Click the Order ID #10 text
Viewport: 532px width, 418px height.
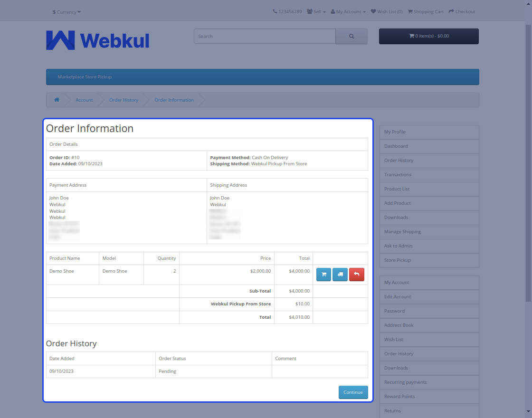[65, 157]
